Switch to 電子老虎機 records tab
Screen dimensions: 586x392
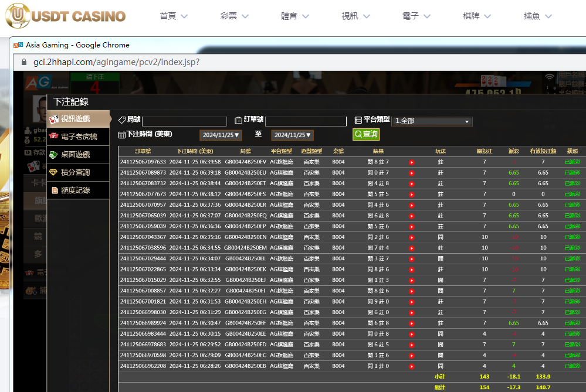(x=79, y=137)
